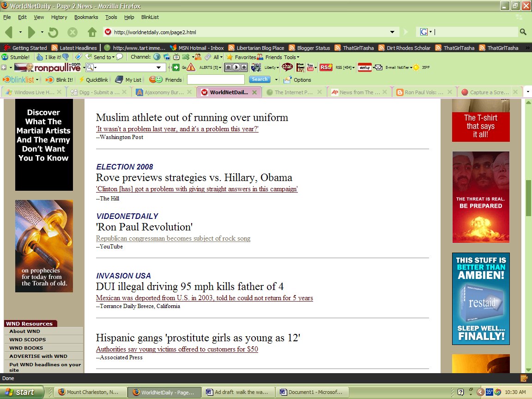Close the WorldNetDaily tab
The image size is (532, 399).
[x=254, y=92]
